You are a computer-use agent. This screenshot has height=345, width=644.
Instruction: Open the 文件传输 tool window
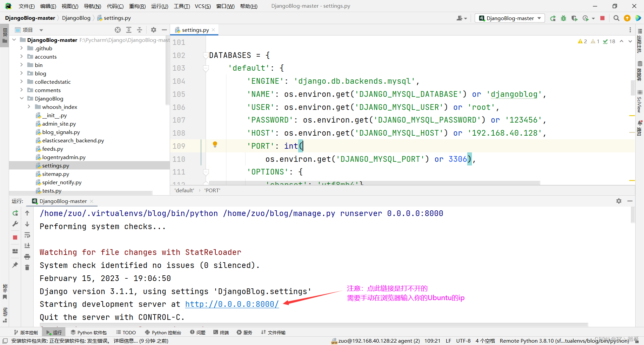[x=273, y=332]
